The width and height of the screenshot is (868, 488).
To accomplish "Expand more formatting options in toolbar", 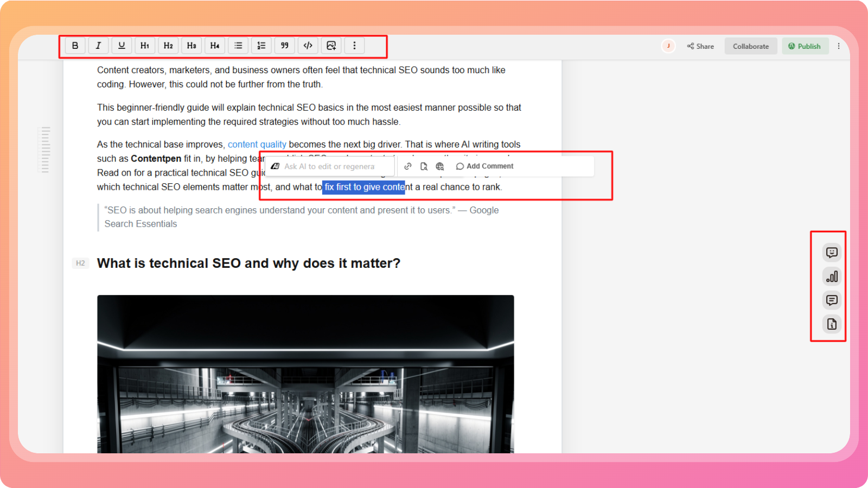I will pos(355,46).
